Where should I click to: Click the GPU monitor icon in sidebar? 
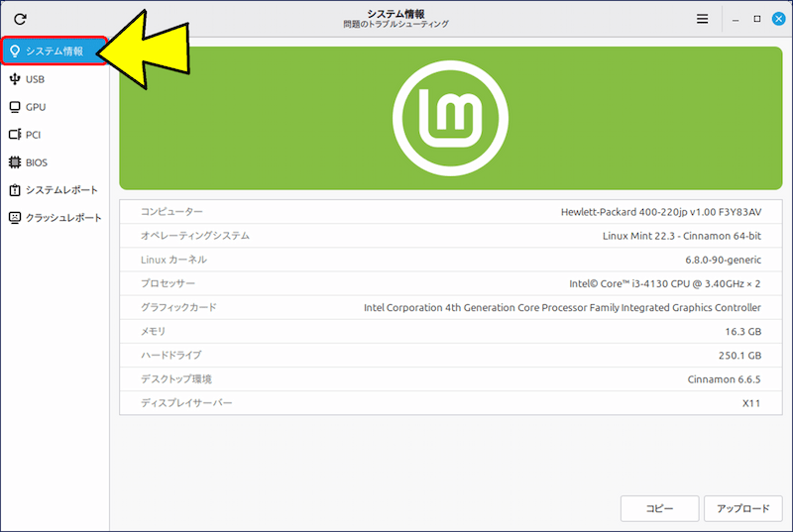(x=15, y=107)
